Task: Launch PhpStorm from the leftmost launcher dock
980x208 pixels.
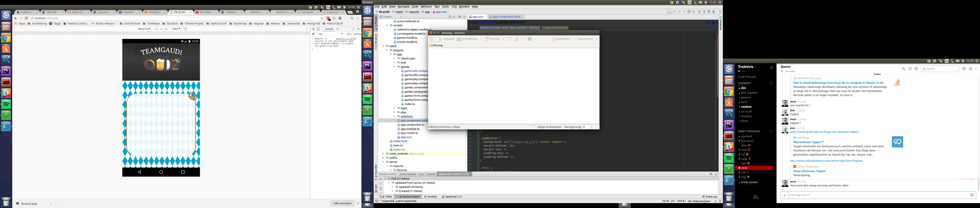Action: coord(6,71)
